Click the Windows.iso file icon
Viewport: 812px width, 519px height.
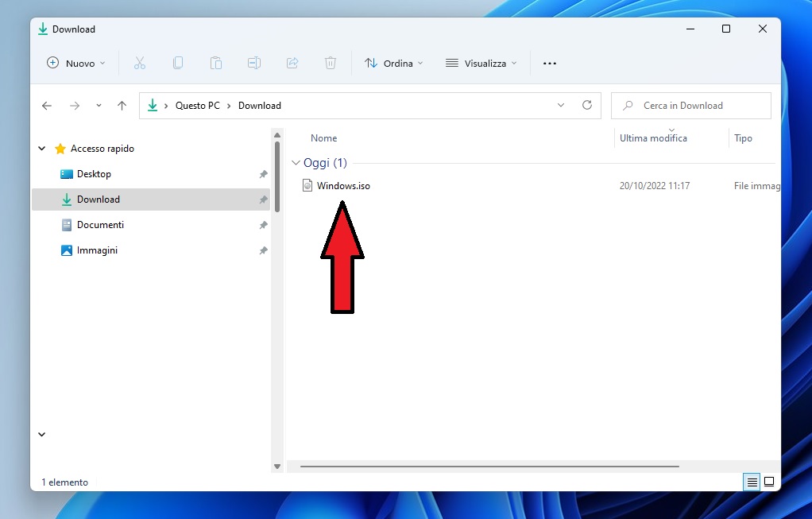(307, 185)
